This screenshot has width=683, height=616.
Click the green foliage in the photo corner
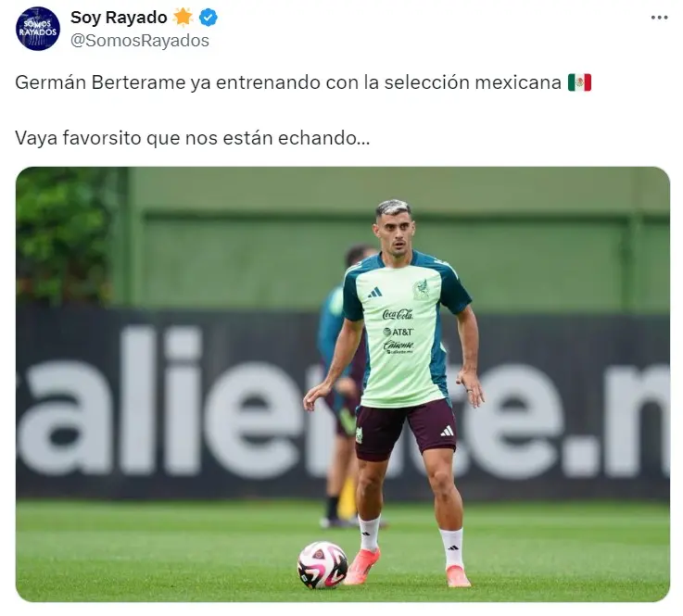pos(63,235)
